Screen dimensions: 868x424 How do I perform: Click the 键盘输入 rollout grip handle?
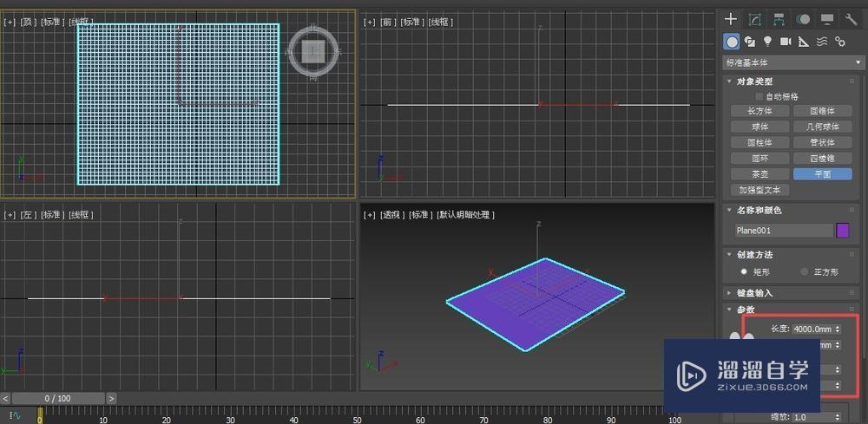coord(852,292)
